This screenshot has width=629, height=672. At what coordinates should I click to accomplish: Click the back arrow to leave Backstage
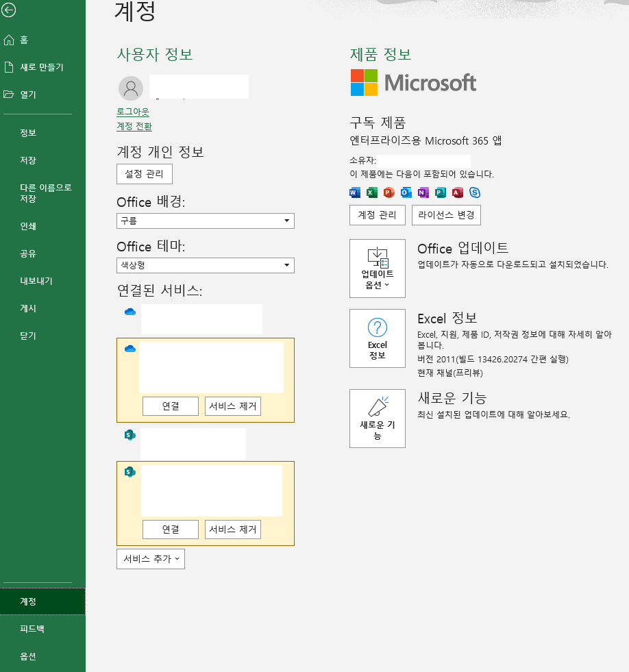click(9, 10)
